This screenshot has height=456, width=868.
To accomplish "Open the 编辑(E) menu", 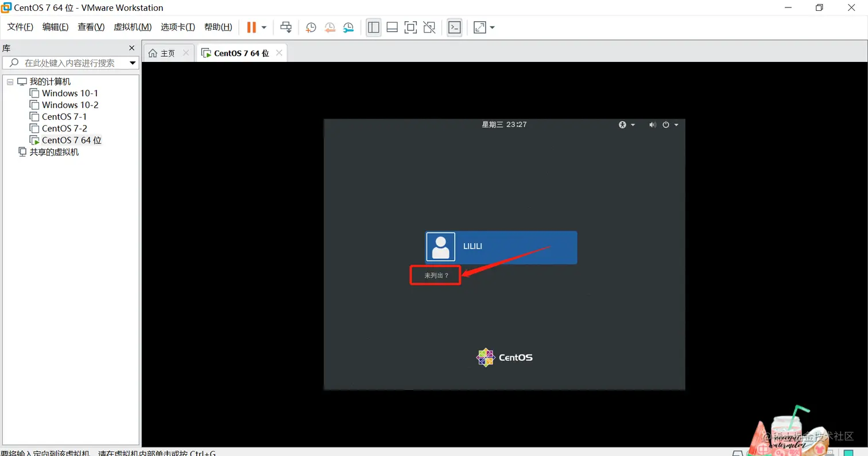I will (x=55, y=27).
